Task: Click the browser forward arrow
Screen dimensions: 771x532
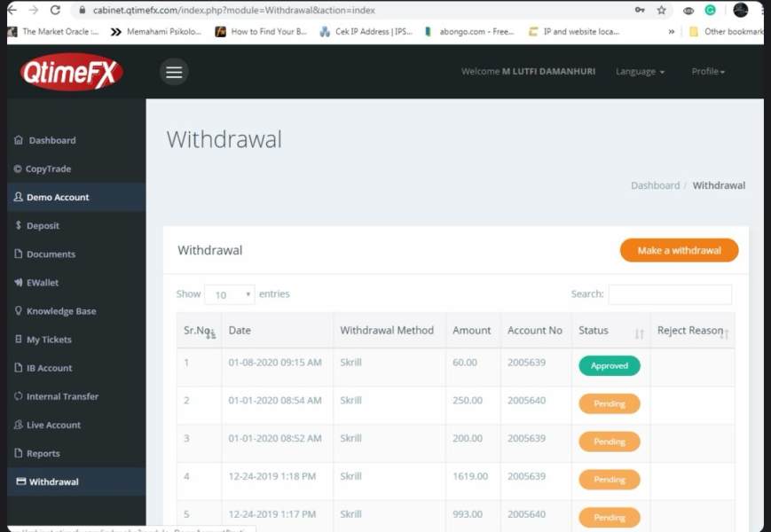Action: (34, 10)
